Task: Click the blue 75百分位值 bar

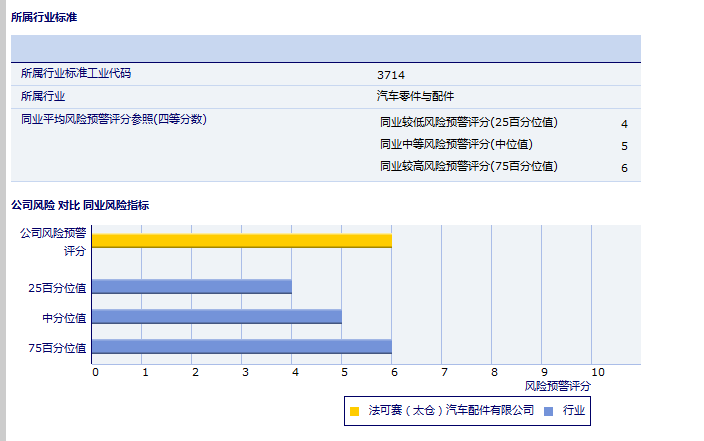Action: click(x=241, y=347)
